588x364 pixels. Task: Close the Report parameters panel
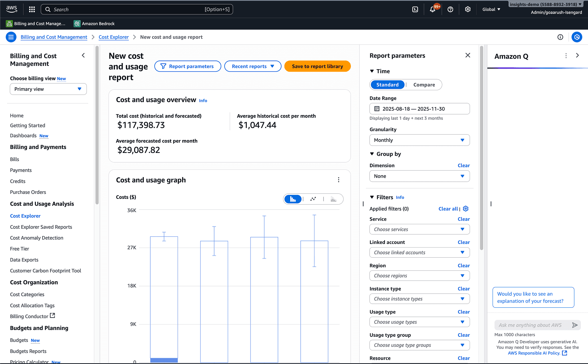click(x=468, y=55)
